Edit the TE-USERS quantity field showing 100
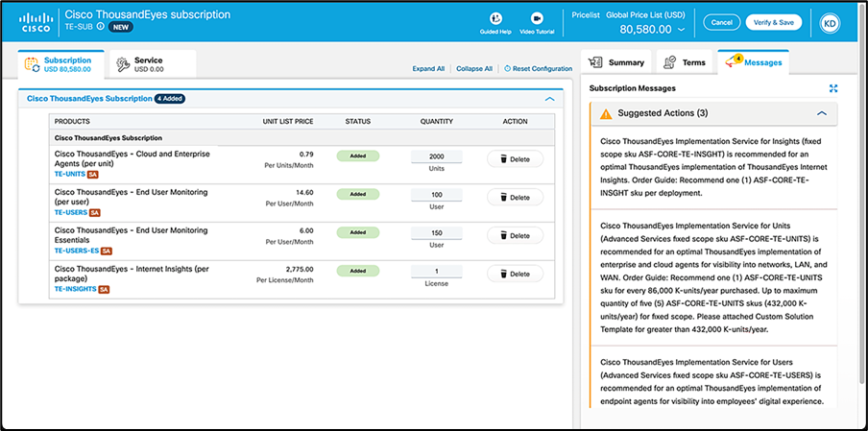The height and width of the screenshot is (431, 868). click(436, 195)
